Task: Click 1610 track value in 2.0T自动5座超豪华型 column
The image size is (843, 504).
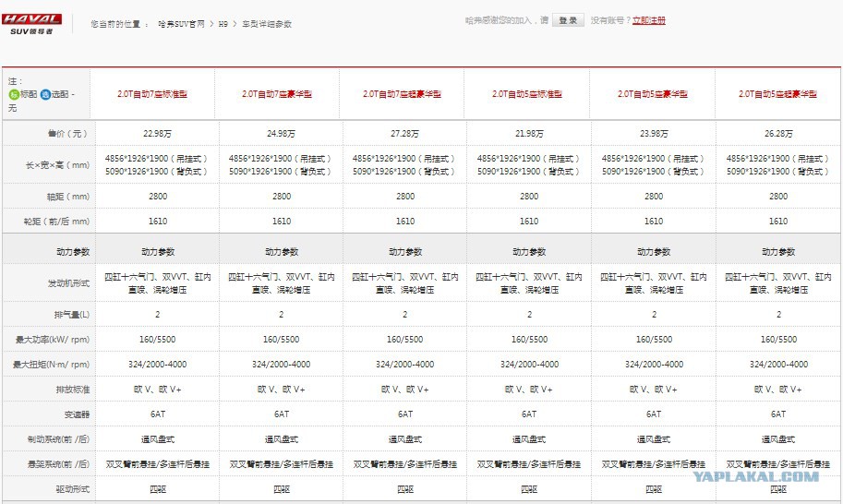Action: point(778,222)
